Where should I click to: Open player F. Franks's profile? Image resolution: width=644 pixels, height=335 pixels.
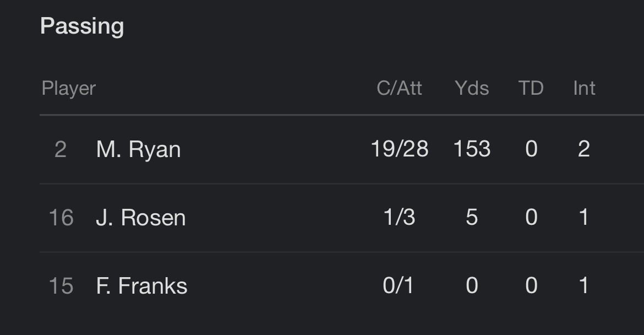pos(141,285)
